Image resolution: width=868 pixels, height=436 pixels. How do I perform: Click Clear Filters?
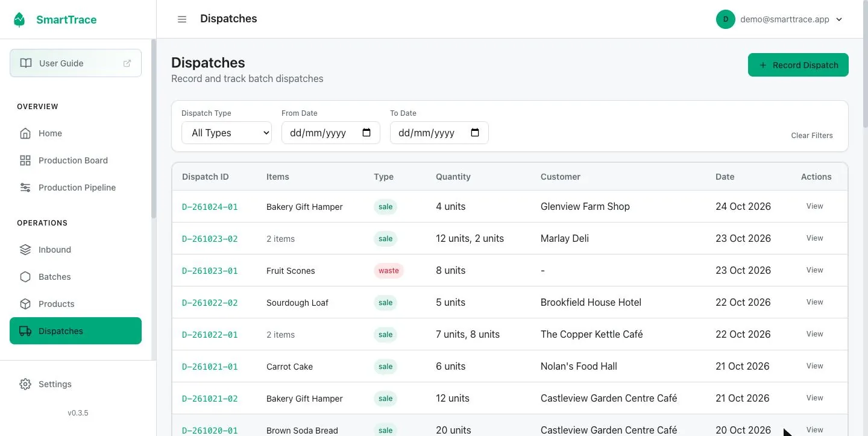(812, 136)
